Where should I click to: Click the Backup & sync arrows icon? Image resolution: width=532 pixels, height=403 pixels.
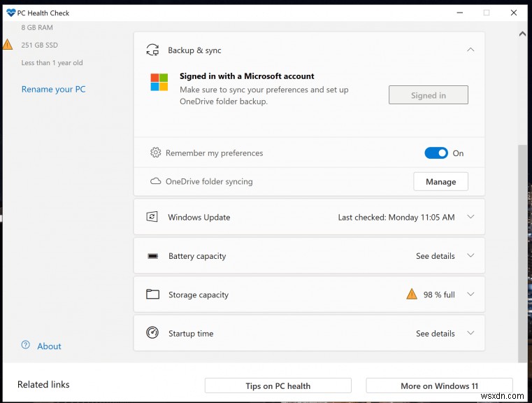click(x=152, y=50)
